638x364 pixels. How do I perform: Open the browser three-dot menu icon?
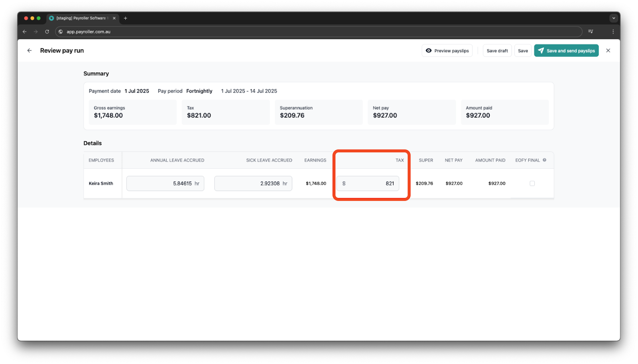613,31
